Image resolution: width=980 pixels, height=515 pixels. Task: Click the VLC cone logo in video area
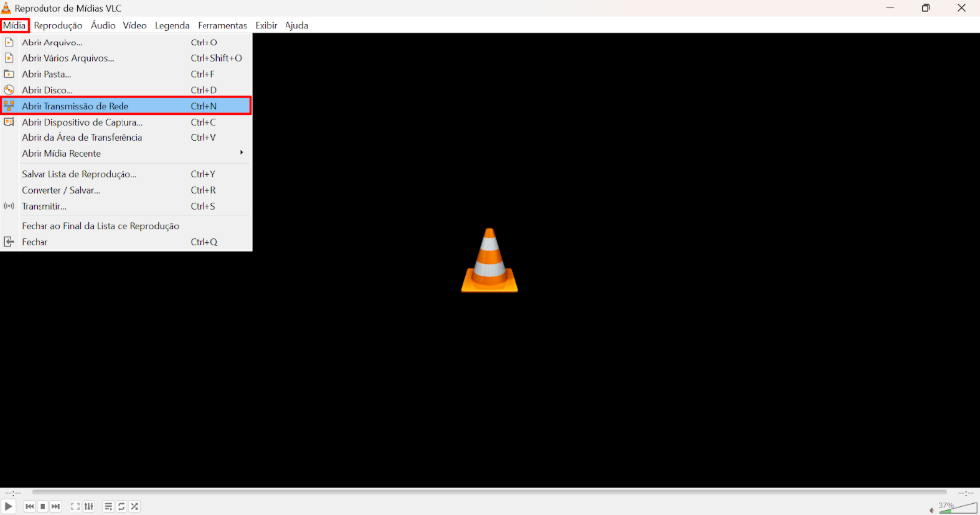[x=489, y=260]
